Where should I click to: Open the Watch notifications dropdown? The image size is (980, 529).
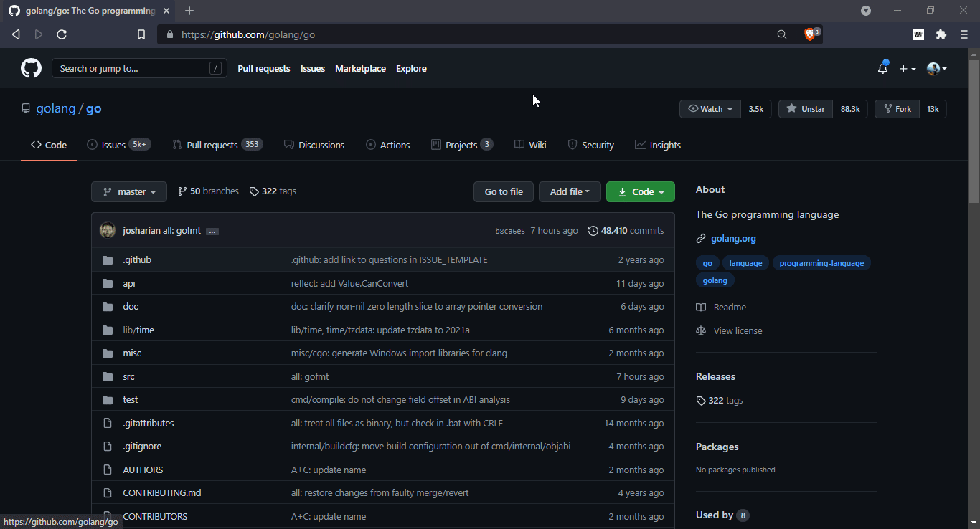710,109
